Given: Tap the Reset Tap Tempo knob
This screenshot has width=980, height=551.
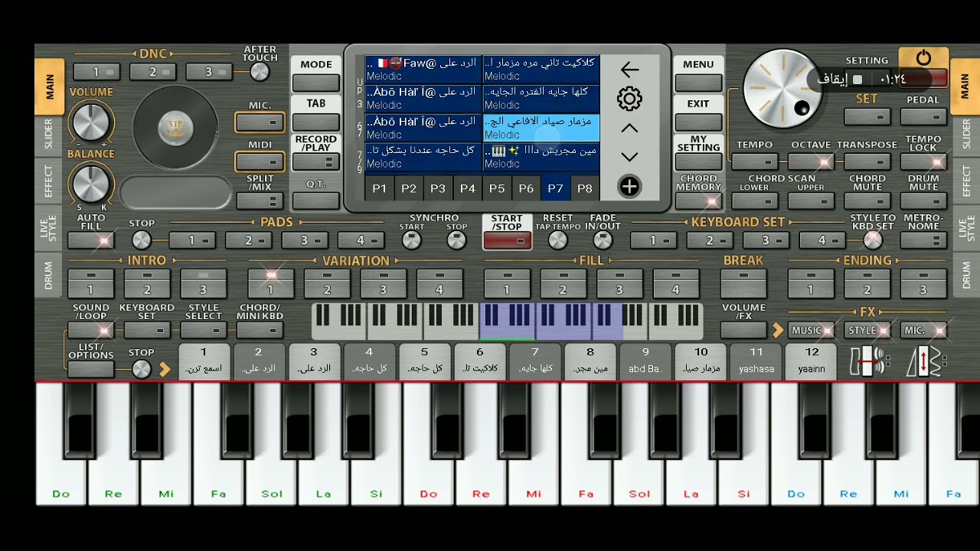Looking at the screenshot, I should [x=558, y=240].
